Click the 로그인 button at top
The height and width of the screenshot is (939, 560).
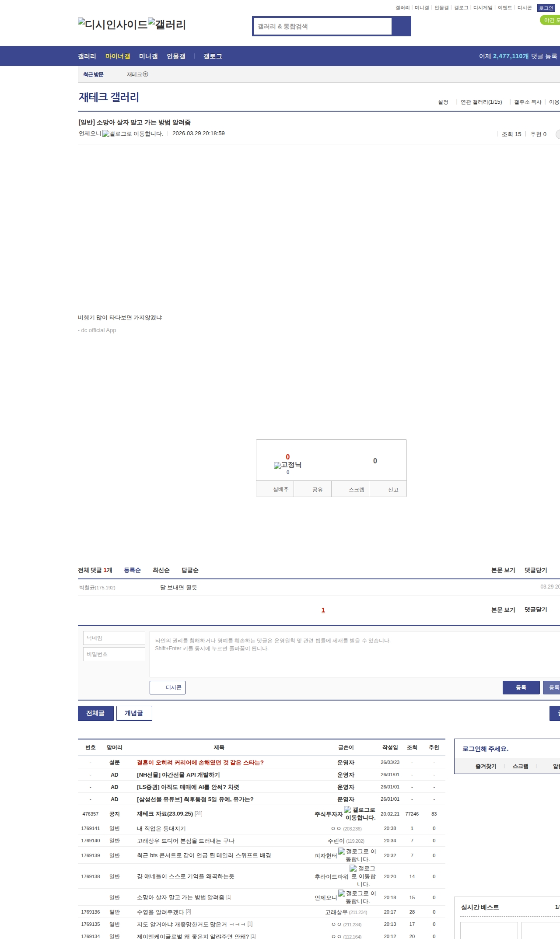pyautogui.click(x=546, y=8)
